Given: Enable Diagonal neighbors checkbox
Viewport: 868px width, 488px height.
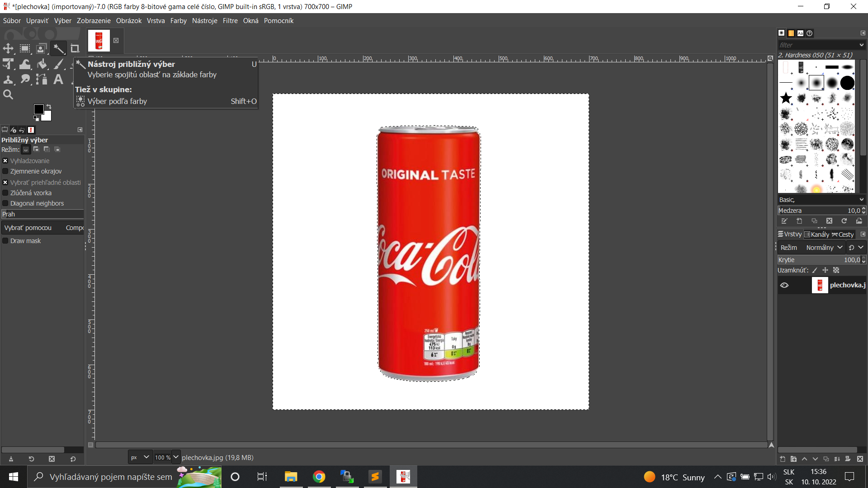Looking at the screenshot, I should (5, 203).
